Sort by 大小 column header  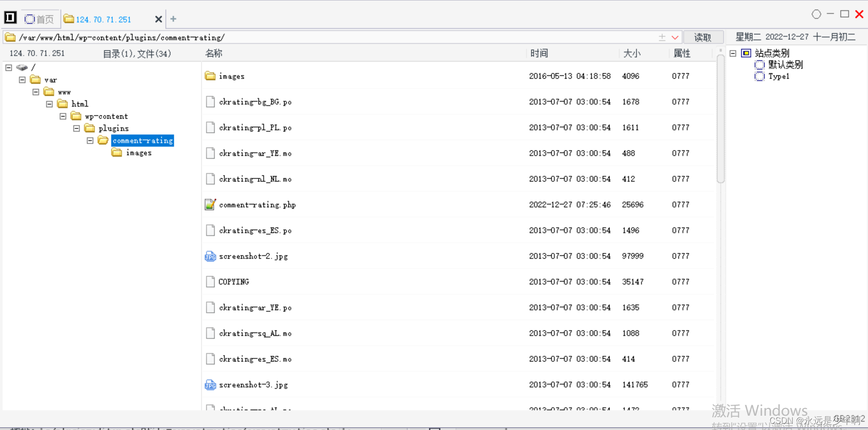[x=632, y=53]
